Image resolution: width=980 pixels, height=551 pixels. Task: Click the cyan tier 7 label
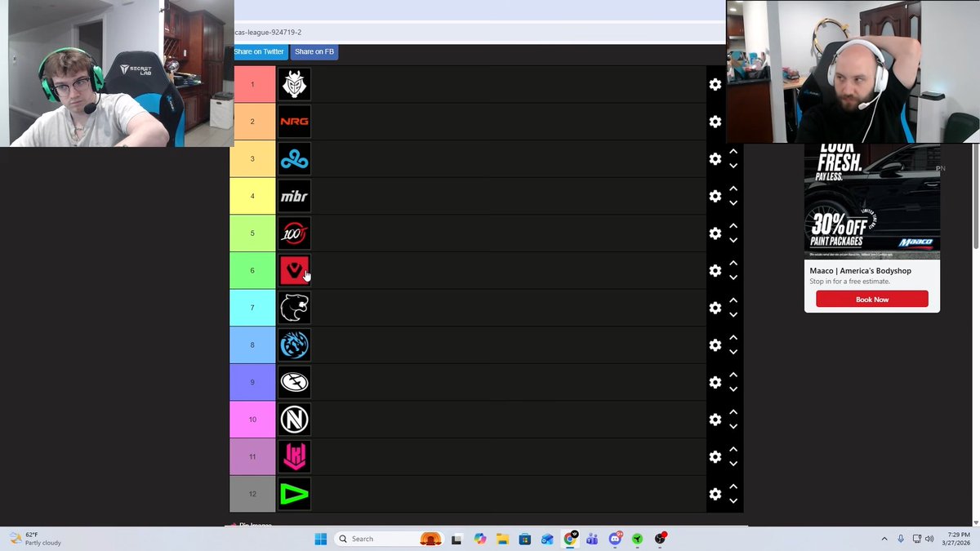[252, 308]
